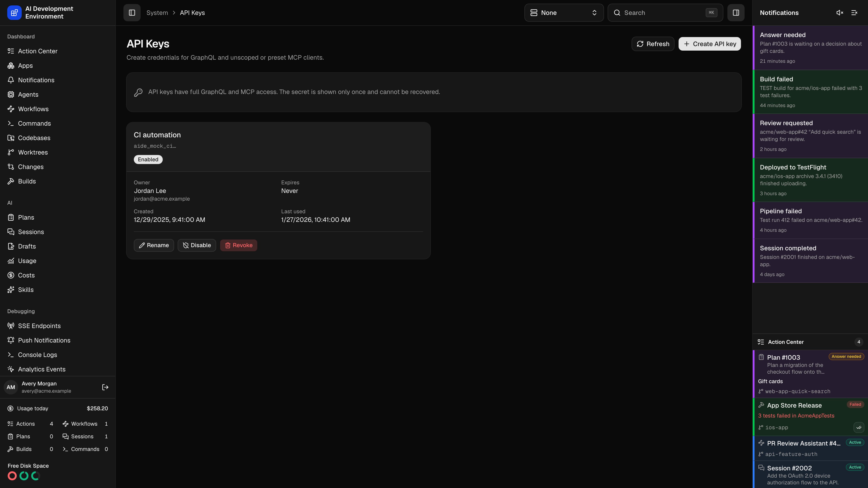Click the Builds hammer icon in sidebar
The width and height of the screenshot is (868, 488).
(x=11, y=181)
